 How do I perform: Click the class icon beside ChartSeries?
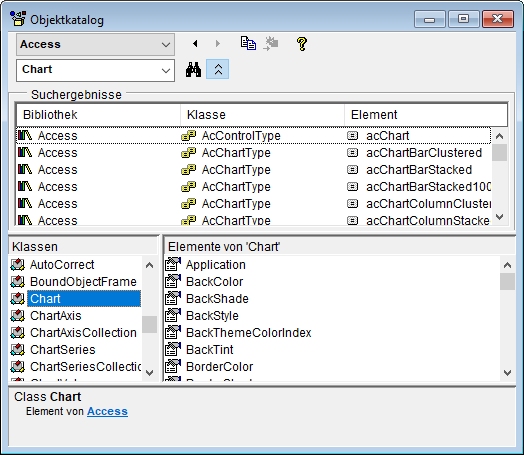pyautogui.click(x=17, y=350)
